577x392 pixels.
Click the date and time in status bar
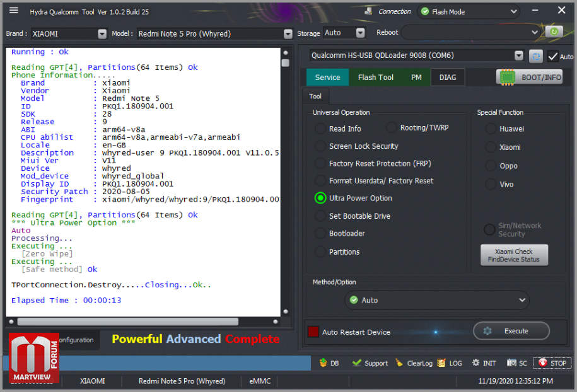click(x=516, y=381)
